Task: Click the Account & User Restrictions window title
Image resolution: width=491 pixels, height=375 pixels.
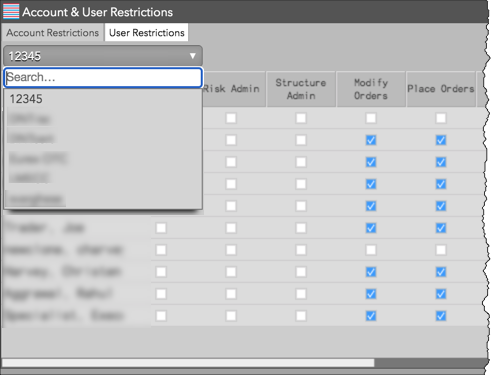Action: click(x=97, y=12)
